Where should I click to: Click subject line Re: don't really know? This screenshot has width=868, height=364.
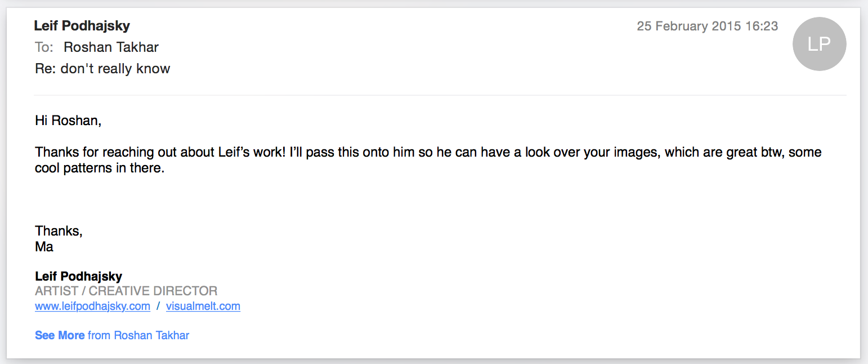(x=102, y=69)
